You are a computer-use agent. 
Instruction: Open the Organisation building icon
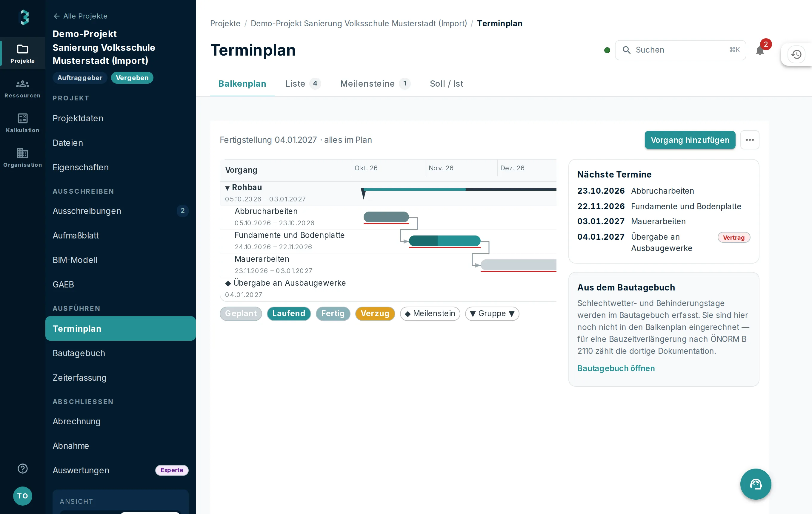coord(23,153)
